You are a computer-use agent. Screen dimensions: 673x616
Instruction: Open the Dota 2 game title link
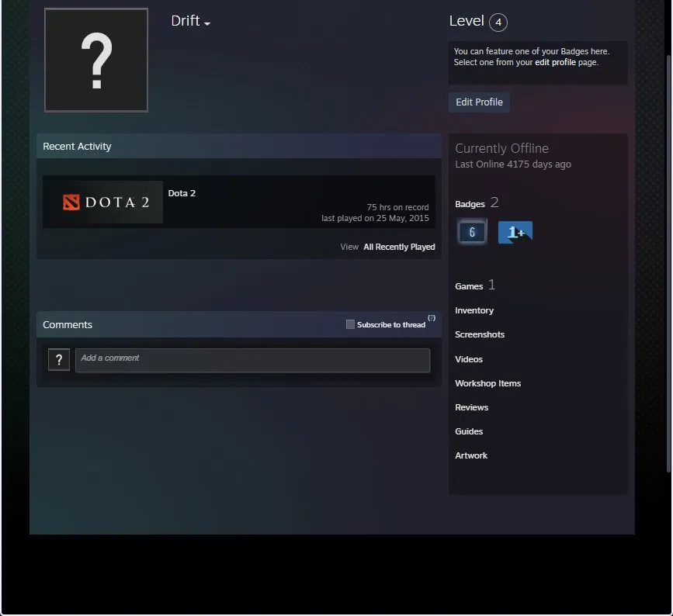182,193
